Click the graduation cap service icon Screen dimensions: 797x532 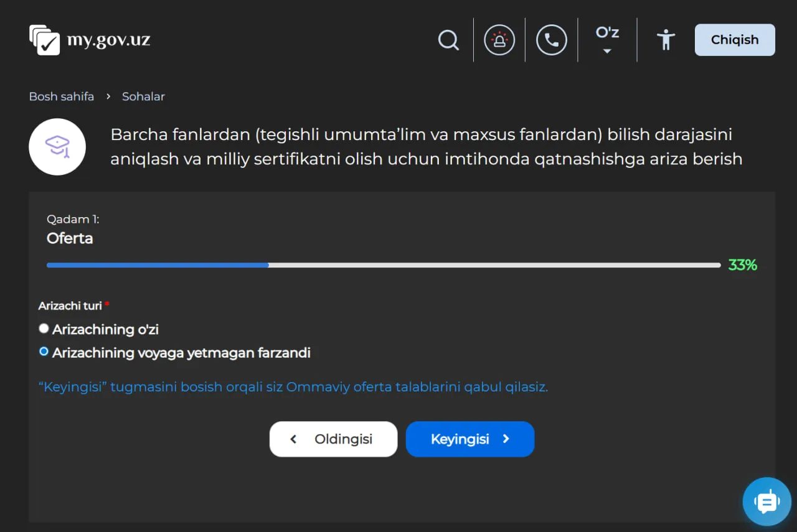tap(57, 147)
